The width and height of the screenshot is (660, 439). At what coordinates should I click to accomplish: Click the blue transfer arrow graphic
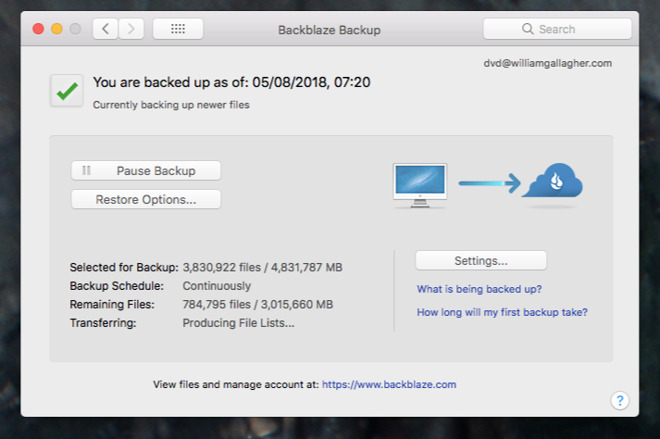(x=489, y=183)
